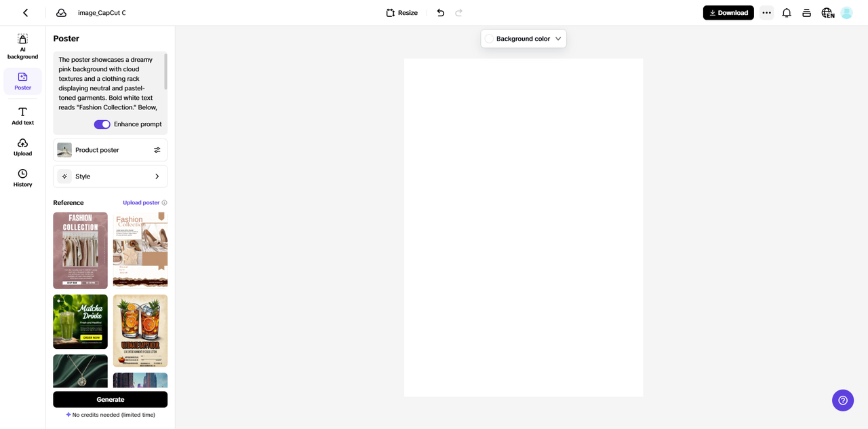This screenshot has height=429, width=868.
Task: Open the notifications bell
Action: [x=786, y=12]
